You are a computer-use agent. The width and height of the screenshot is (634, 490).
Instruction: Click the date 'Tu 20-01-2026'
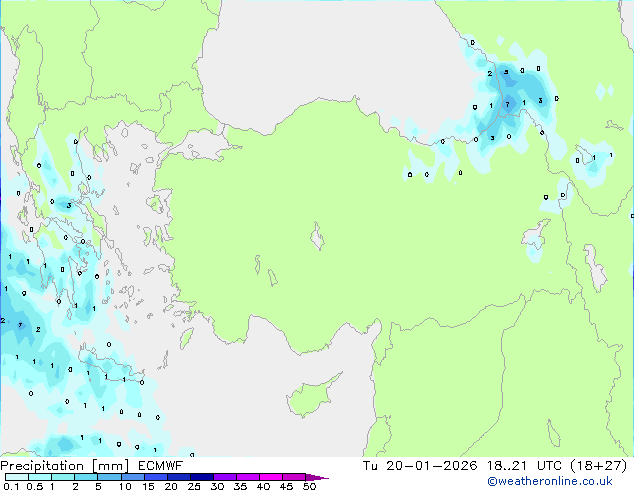420,466
